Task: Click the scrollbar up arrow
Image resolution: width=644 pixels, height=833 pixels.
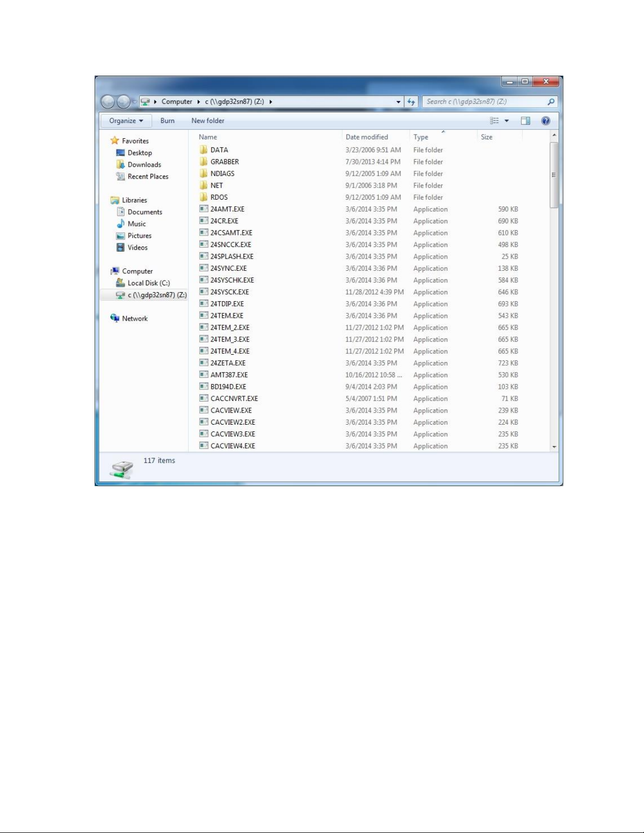Action: [554, 136]
